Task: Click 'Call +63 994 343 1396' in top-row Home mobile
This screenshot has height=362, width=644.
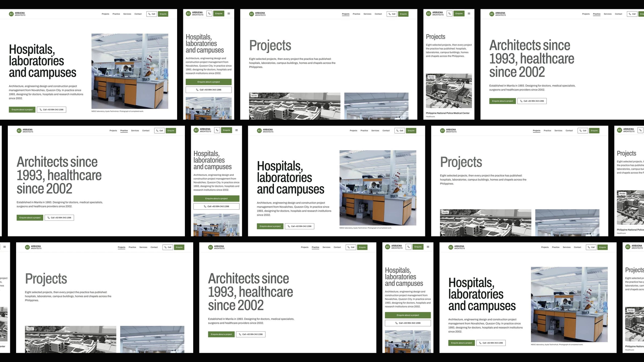Action: coord(208,90)
